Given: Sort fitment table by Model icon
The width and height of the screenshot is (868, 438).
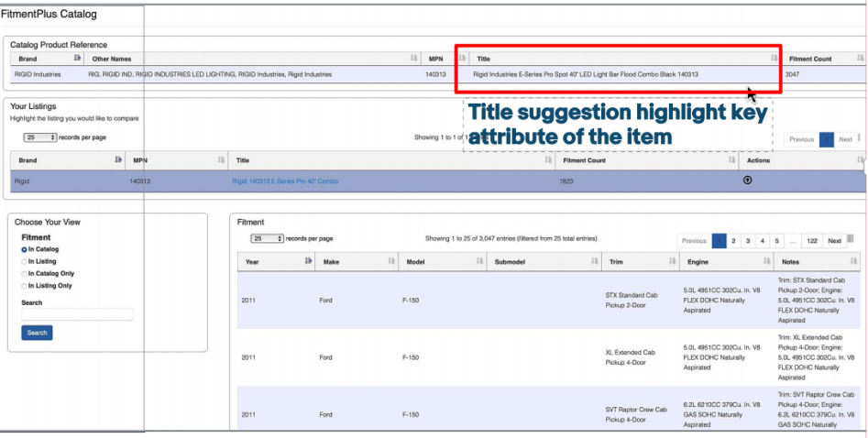Looking at the screenshot, I should click(480, 261).
